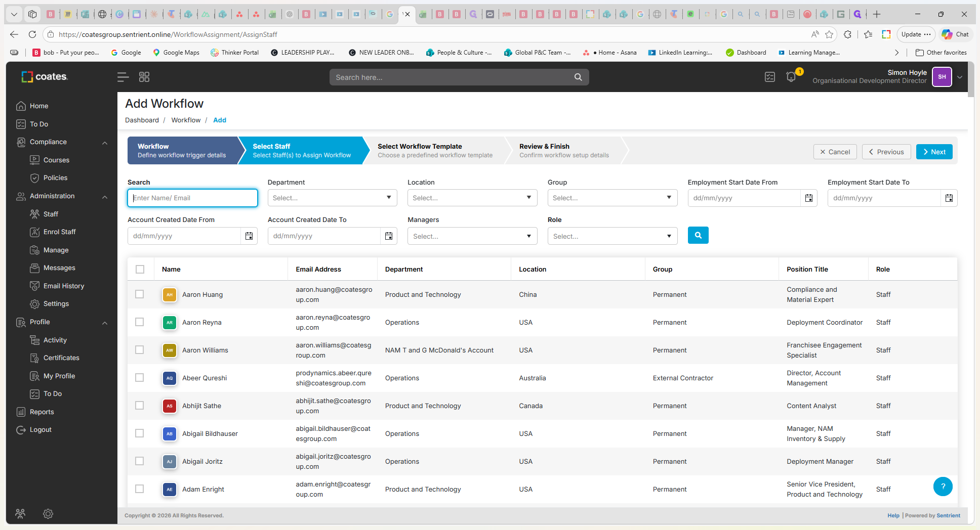Open Certificates in the sidebar
The image size is (980, 530).
61,358
